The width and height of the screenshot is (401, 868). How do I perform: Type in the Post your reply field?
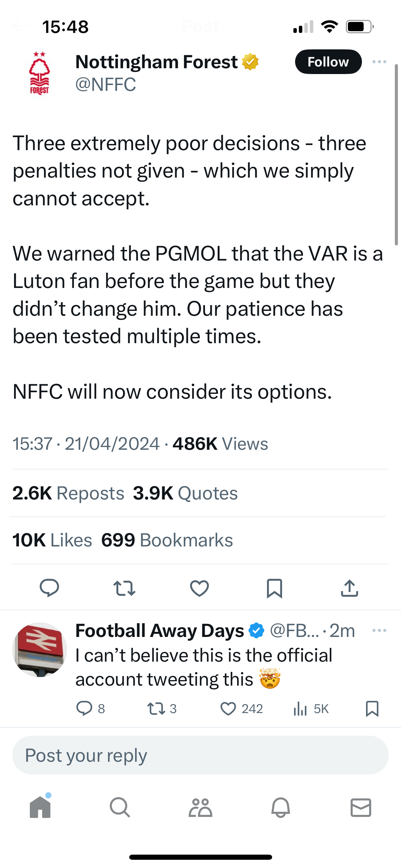[200, 755]
